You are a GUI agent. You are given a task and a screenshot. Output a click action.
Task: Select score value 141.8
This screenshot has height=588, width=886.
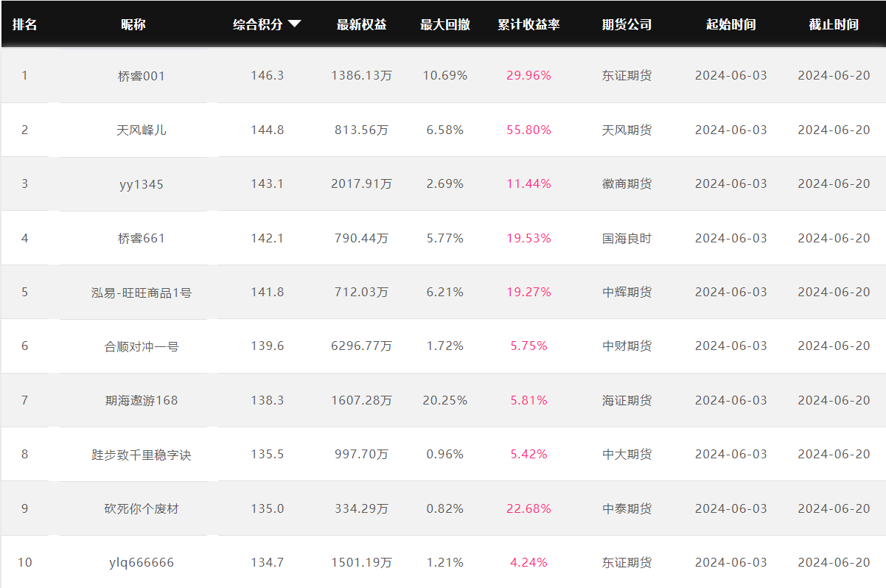pyautogui.click(x=267, y=292)
